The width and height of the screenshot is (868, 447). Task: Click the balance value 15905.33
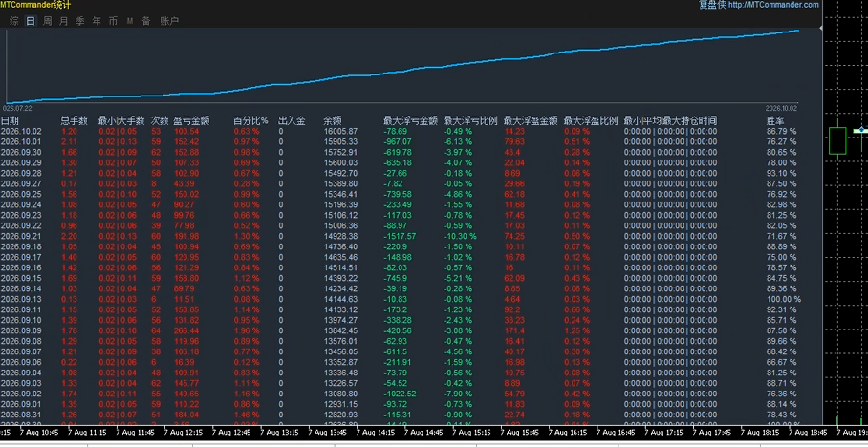340,142
